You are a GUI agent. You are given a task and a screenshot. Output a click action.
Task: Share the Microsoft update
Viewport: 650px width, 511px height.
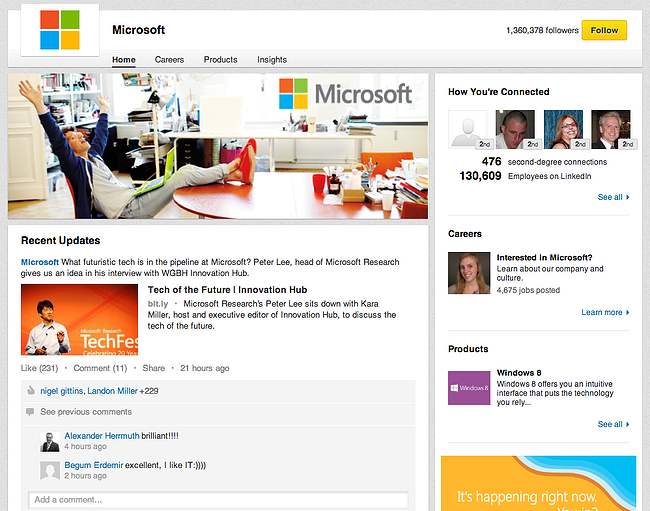pyautogui.click(x=153, y=368)
